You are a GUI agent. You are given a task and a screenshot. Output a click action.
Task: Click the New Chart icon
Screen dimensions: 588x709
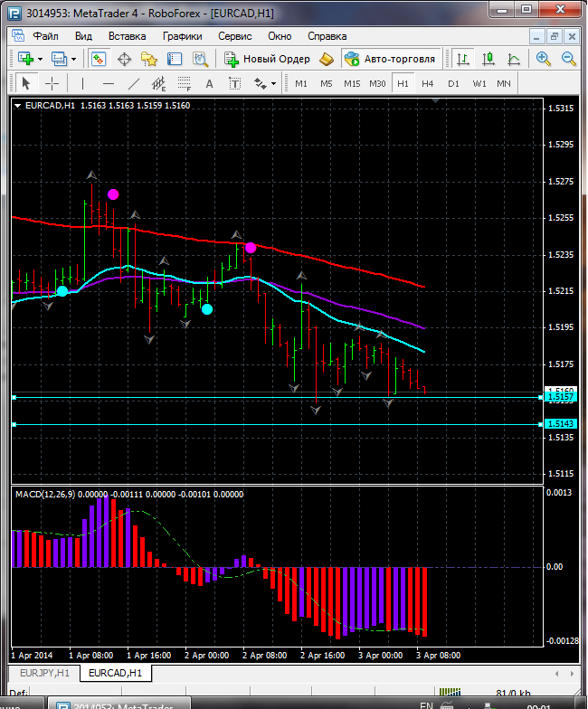click(25, 59)
